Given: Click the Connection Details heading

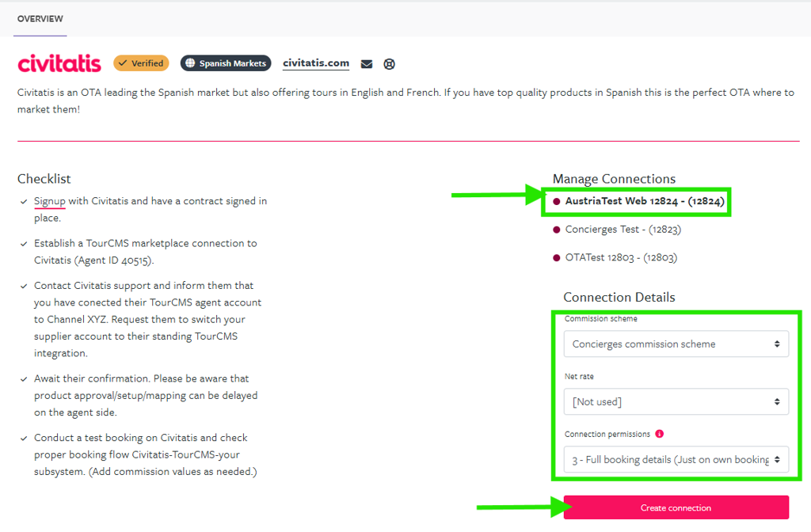Looking at the screenshot, I should click(619, 298).
